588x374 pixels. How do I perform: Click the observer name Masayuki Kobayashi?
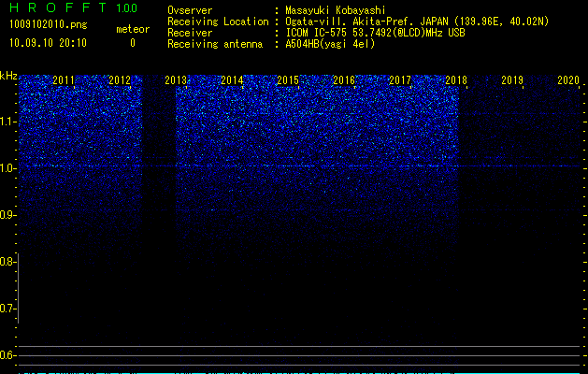click(336, 10)
